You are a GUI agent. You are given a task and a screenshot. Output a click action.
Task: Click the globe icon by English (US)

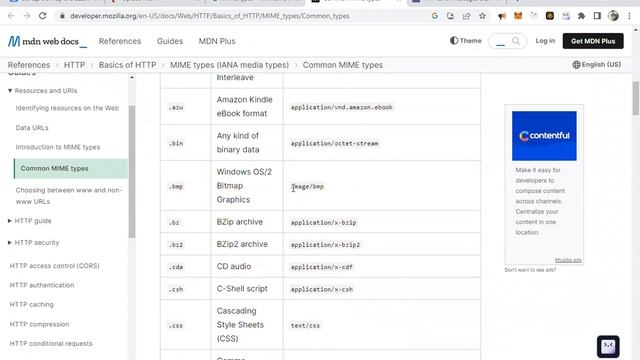point(576,64)
